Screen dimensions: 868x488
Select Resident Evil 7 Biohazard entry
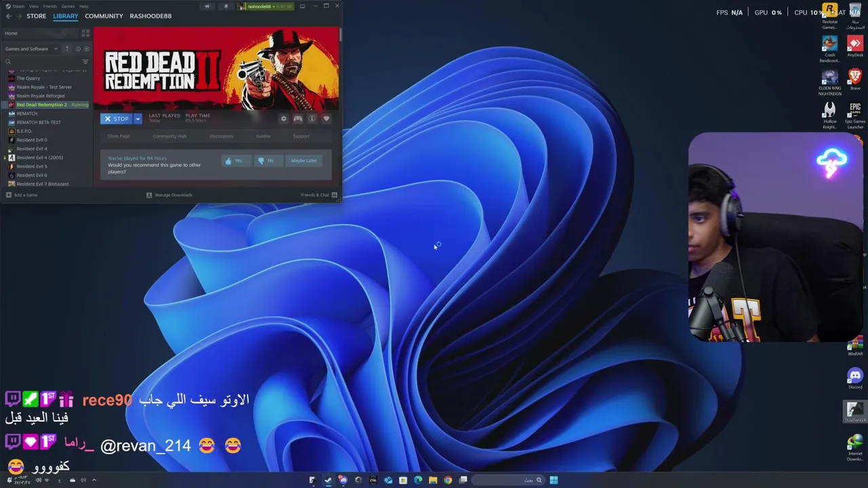[x=42, y=184]
